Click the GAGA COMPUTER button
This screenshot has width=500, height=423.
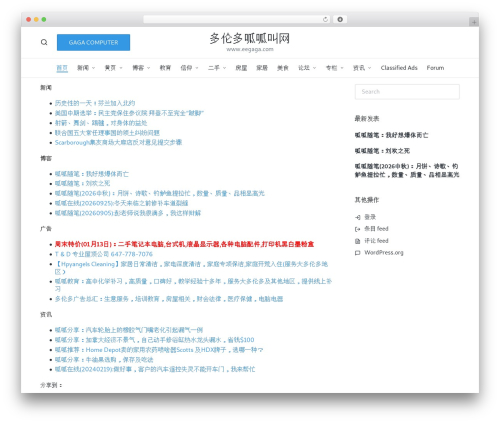point(93,42)
